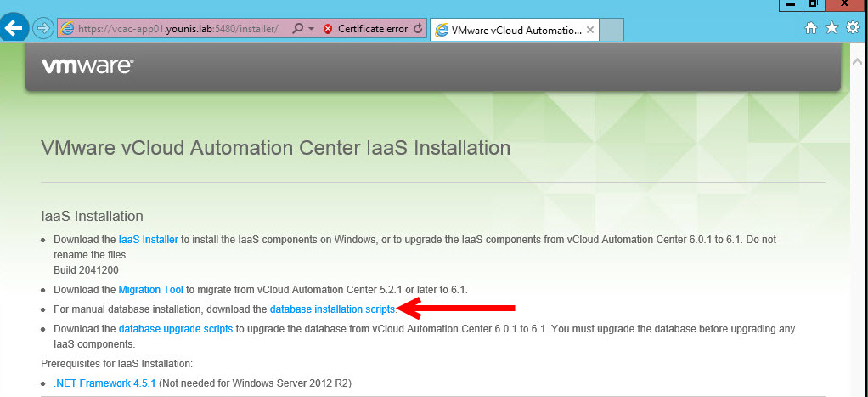Click the address bar URL field
This screenshot has height=397, width=868.
coord(178,29)
